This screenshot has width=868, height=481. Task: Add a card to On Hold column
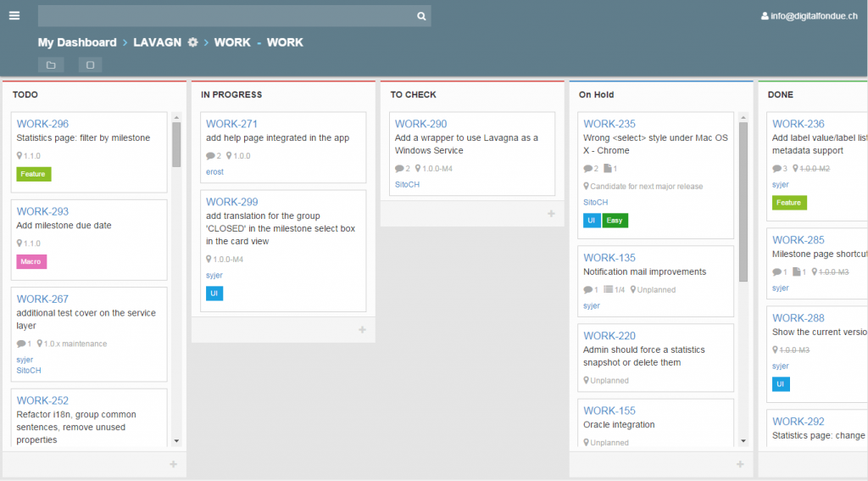click(x=740, y=464)
